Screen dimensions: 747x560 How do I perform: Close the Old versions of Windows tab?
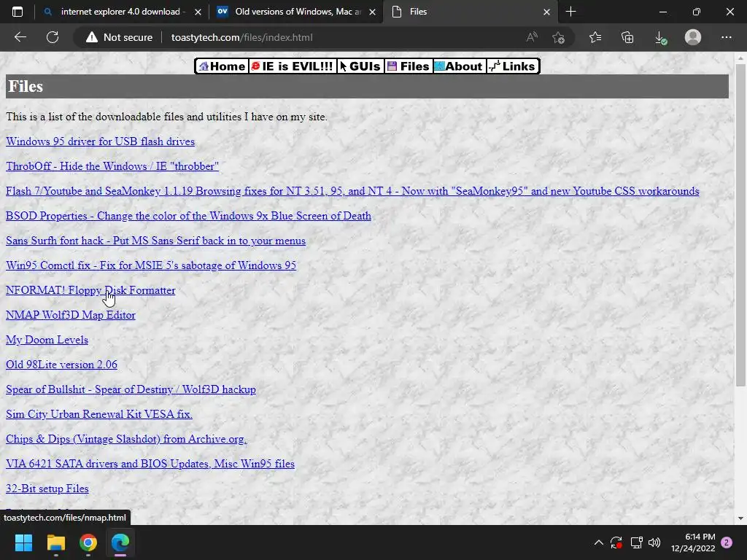pos(373,12)
